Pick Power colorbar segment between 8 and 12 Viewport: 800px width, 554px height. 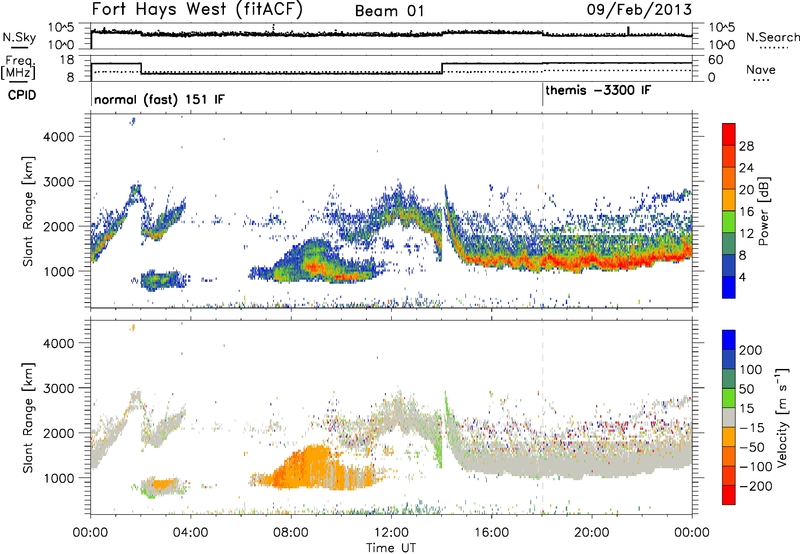729,244
